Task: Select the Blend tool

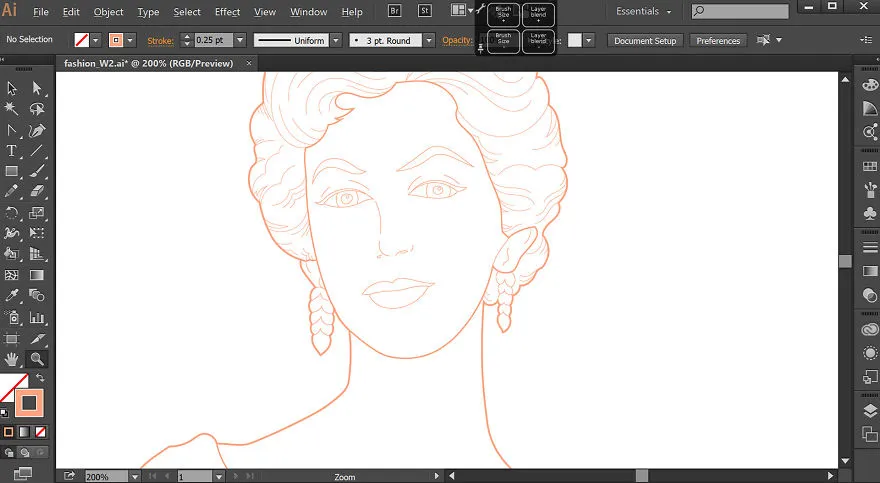Action: (x=37, y=296)
